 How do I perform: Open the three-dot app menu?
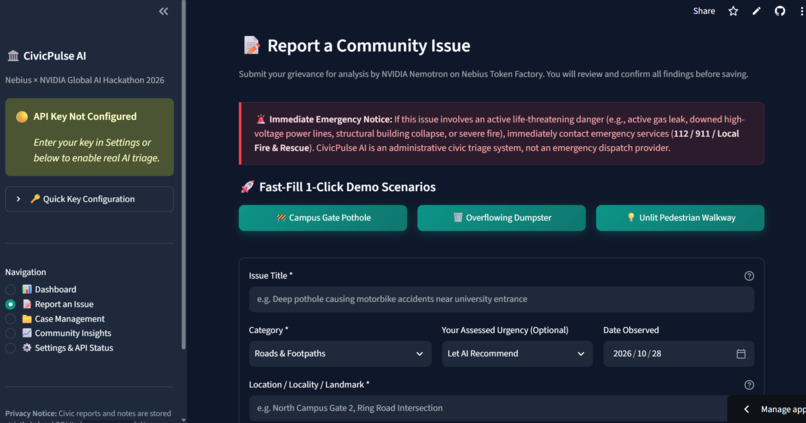click(801, 11)
